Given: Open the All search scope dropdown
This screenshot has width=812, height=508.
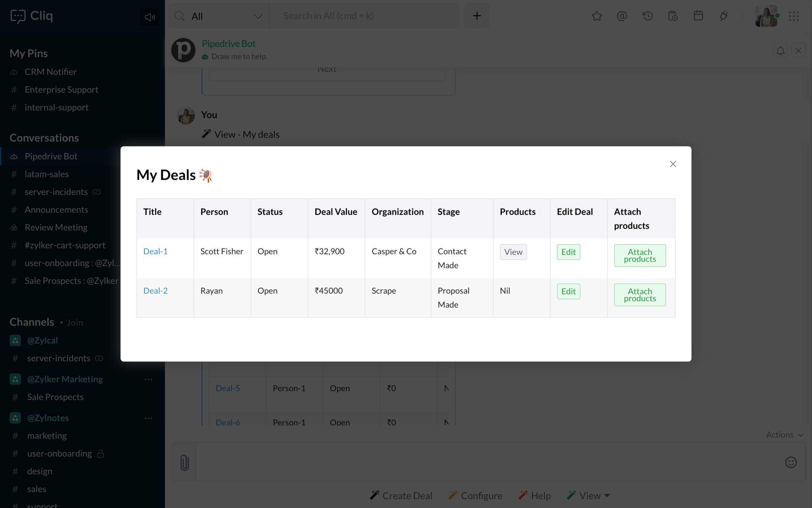Looking at the screenshot, I should [227, 16].
